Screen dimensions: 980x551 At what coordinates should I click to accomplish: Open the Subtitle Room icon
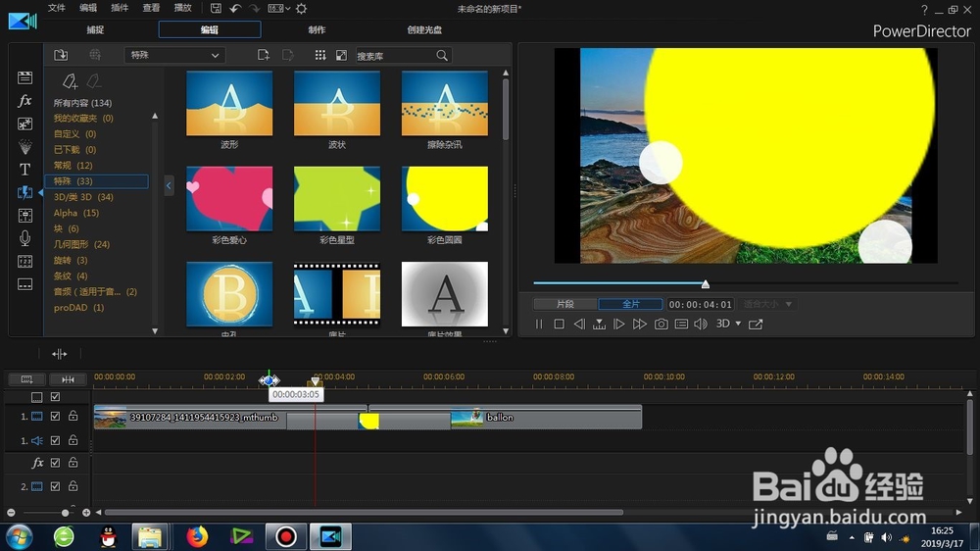coord(25,284)
